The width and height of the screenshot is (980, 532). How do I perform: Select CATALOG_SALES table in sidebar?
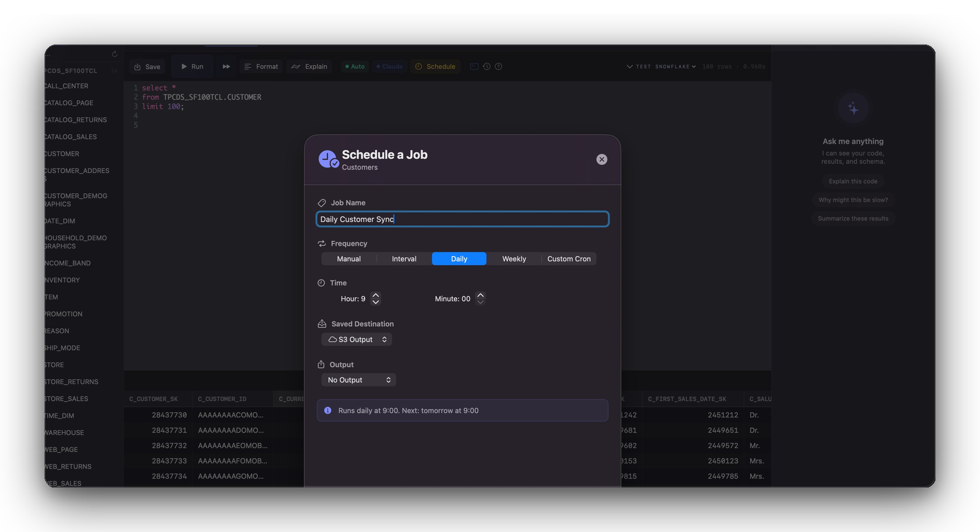coord(71,137)
